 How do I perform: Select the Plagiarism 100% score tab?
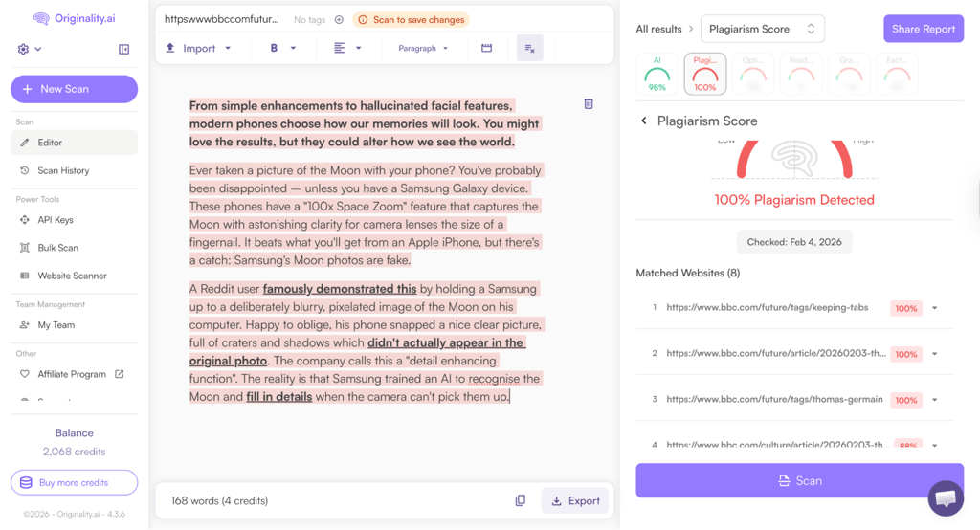pyautogui.click(x=705, y=74)
